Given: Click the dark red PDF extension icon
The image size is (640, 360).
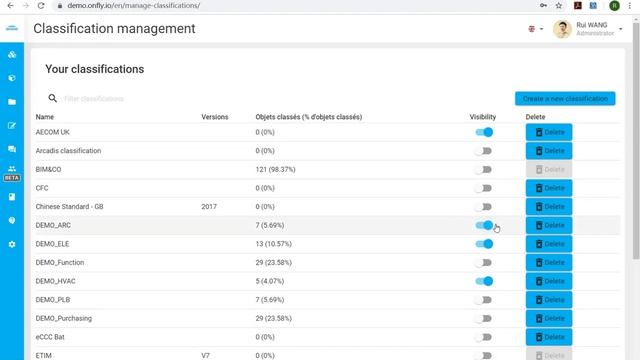Looking at the screenshot, I should click(578, 5).
